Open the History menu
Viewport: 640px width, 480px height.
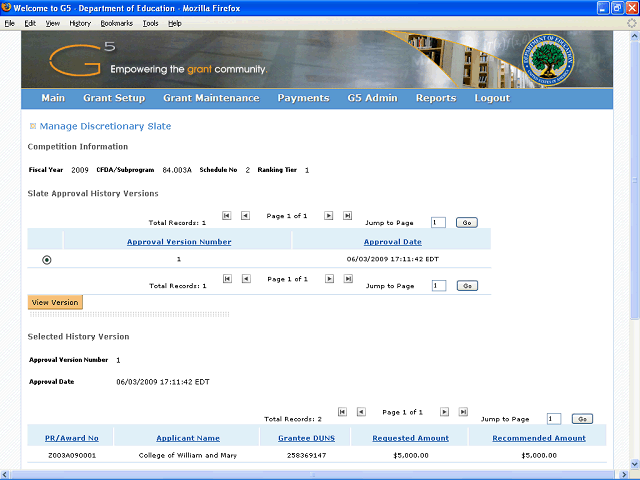click(x=80, y=23)
